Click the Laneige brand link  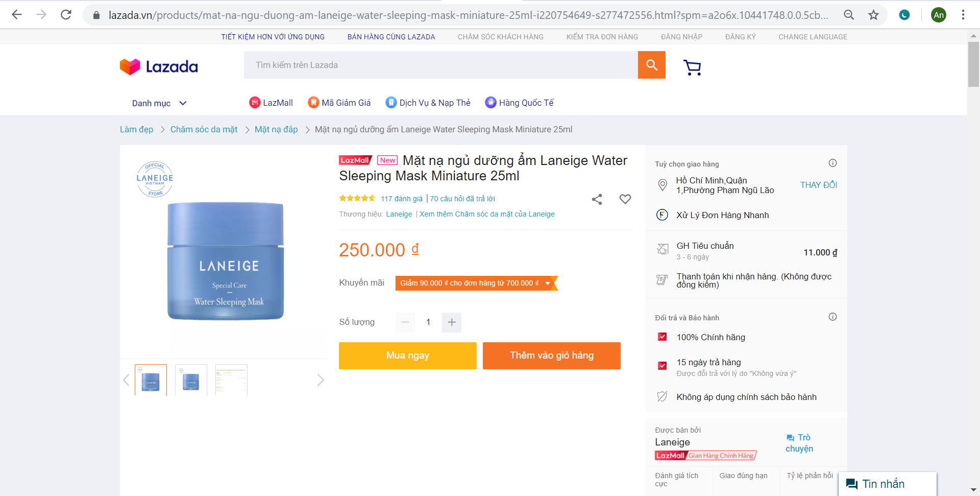pyautogui.click(x=399, y=214)
